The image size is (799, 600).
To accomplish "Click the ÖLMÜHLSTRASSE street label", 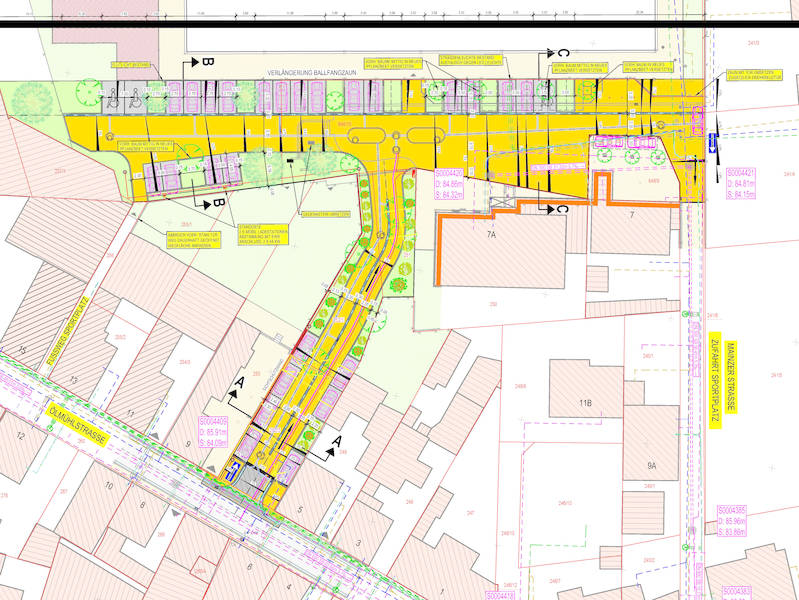I will (78, 425).
